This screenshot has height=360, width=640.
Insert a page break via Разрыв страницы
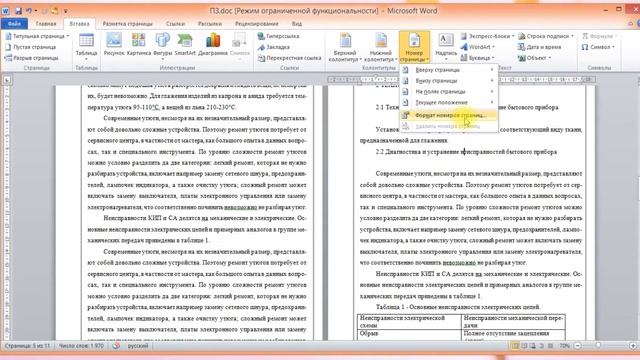click(x=31, y=58)
